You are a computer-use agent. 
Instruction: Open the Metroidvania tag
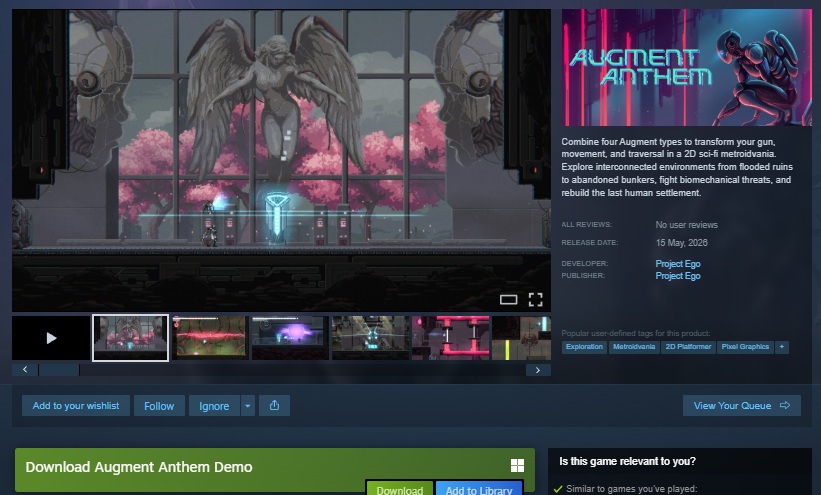tap(634, 347)
